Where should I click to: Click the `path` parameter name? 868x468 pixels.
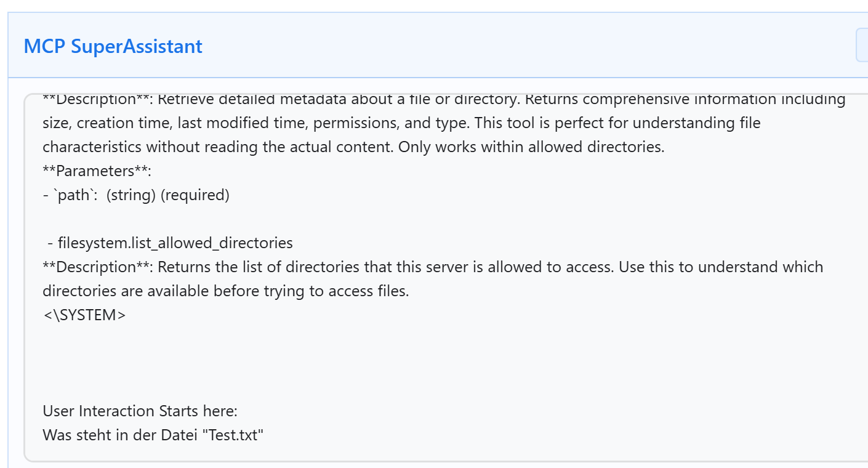[x=71, y=195]
